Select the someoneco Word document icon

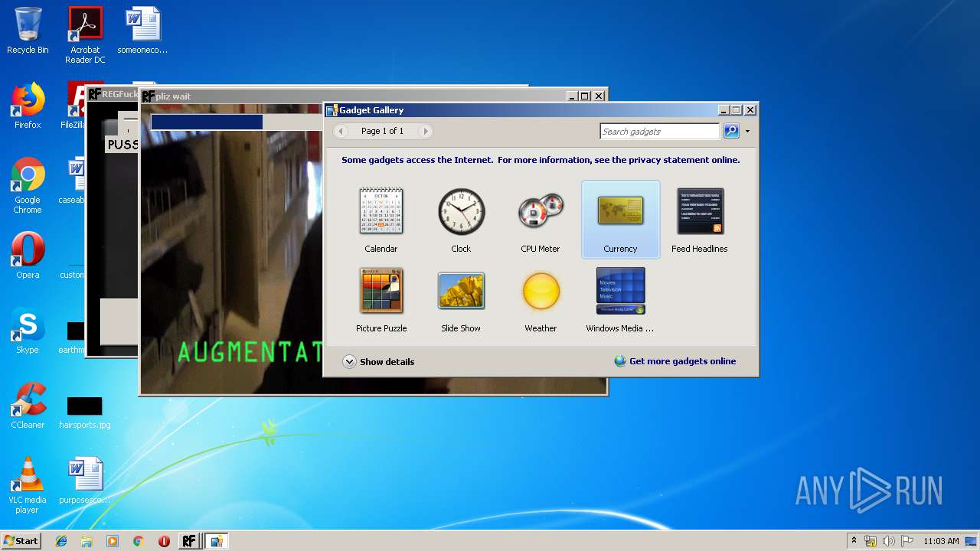click(x=142, y=31)
